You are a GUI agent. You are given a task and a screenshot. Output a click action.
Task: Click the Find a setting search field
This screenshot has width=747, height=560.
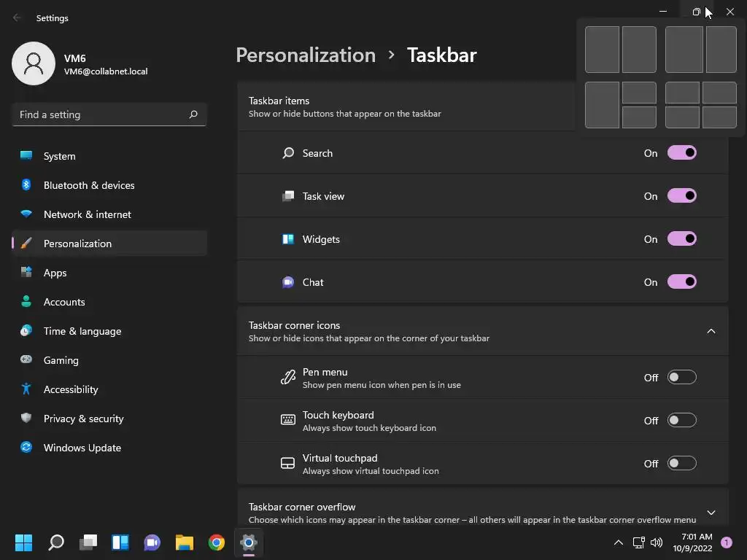(109, 114)
